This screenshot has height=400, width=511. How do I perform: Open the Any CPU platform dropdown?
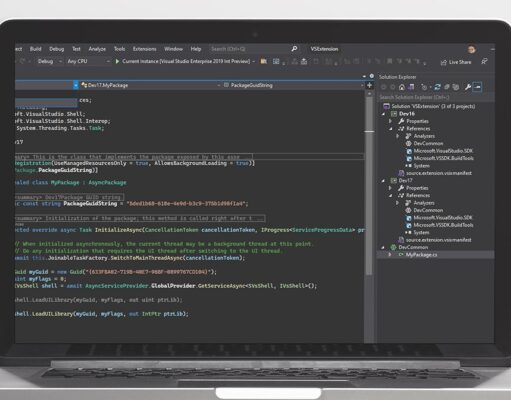pos(88,61)
